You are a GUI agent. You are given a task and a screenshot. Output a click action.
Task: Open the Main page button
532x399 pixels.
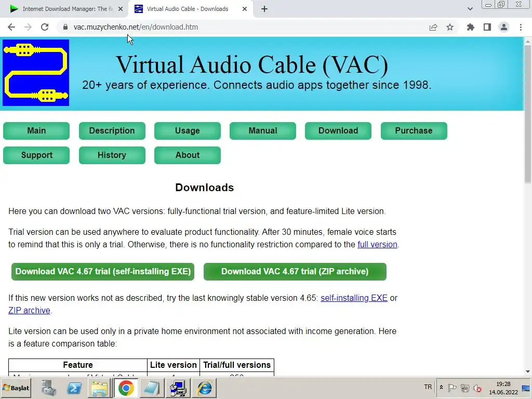click(x=36, y=130)
